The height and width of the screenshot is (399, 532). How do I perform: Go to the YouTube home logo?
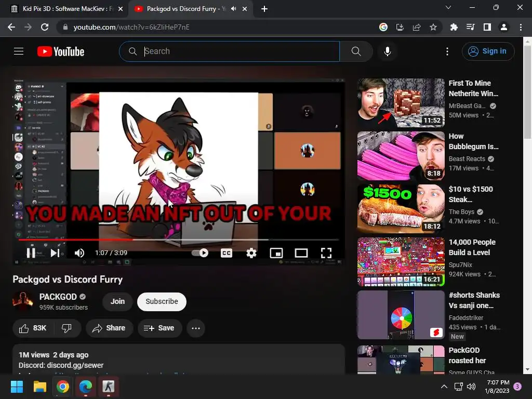[61, 51]
